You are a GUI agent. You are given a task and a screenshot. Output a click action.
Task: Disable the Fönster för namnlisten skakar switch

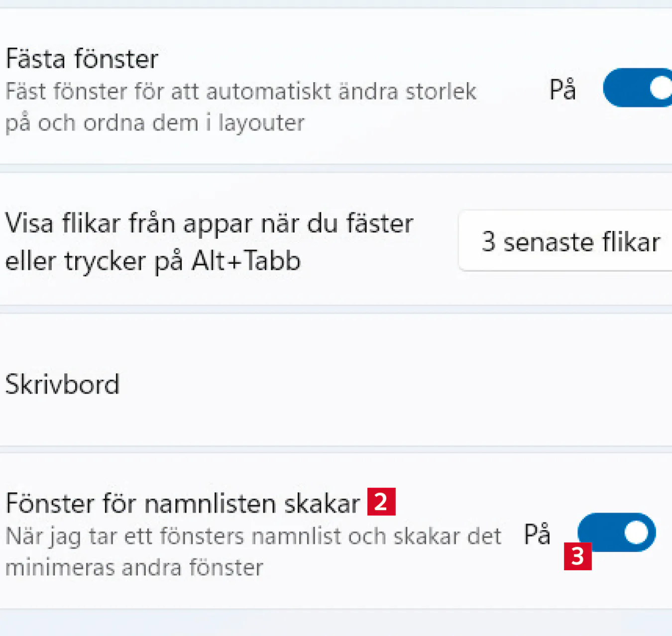click(x=617, y=532)
